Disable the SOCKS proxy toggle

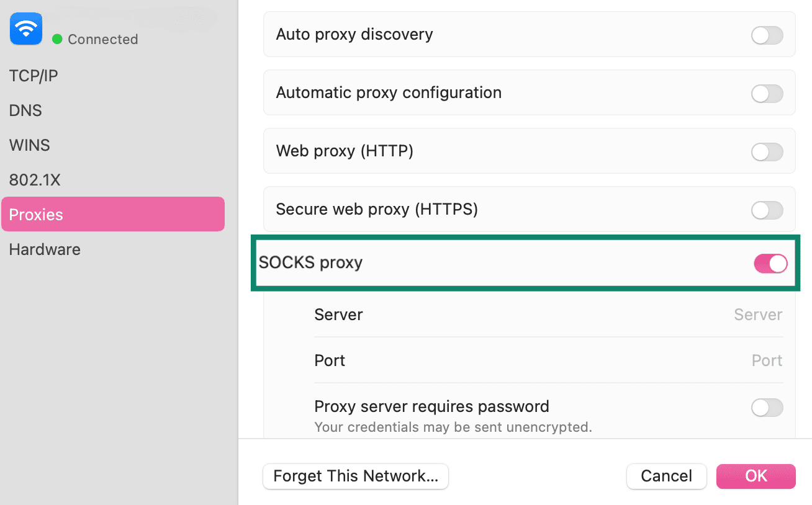click(x=770, y=263)
